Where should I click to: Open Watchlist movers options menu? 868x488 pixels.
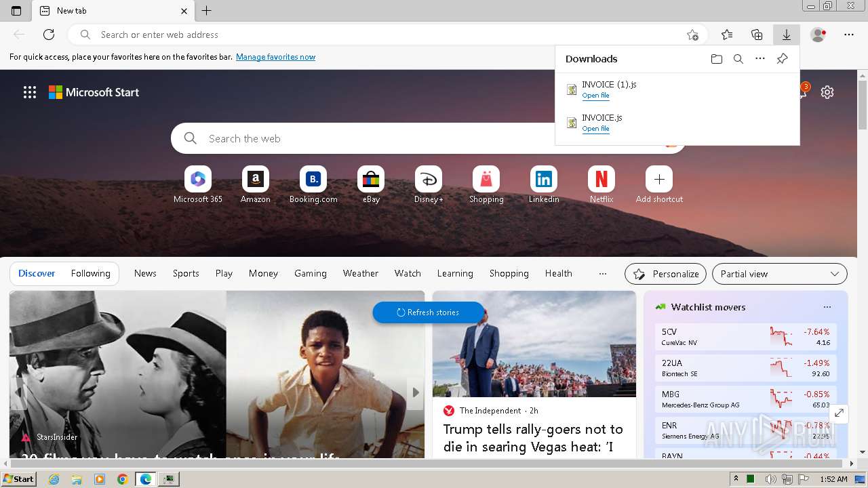(x=827, y=307)
